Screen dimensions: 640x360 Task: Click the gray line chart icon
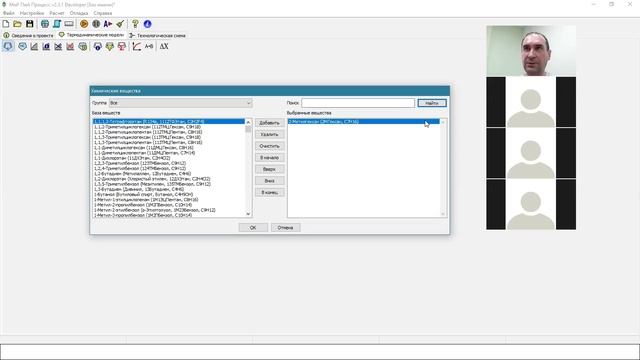[34, 47]
